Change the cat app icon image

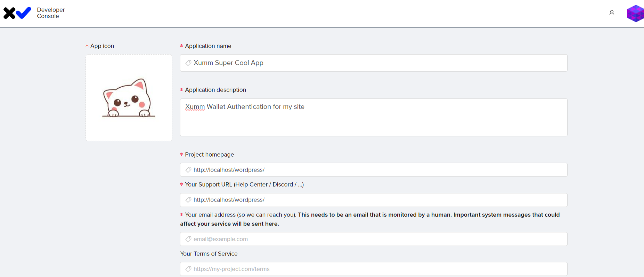[129, 98]
